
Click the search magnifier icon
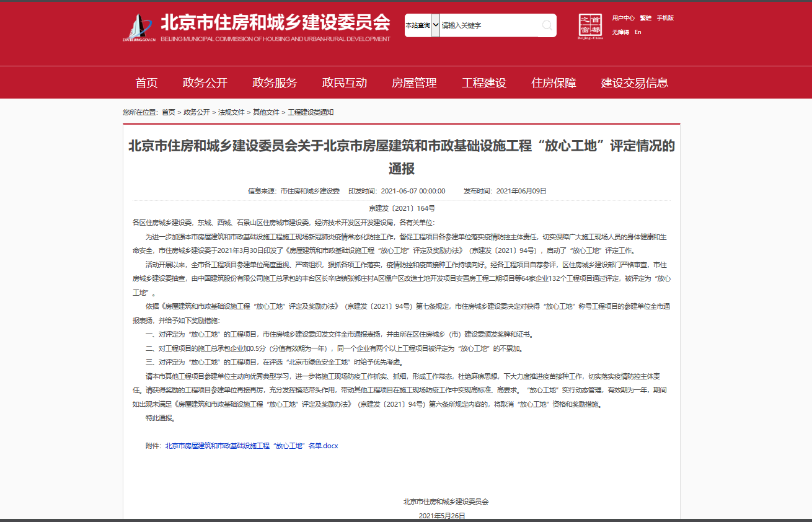pyautogui.click(x=547, y=25)
